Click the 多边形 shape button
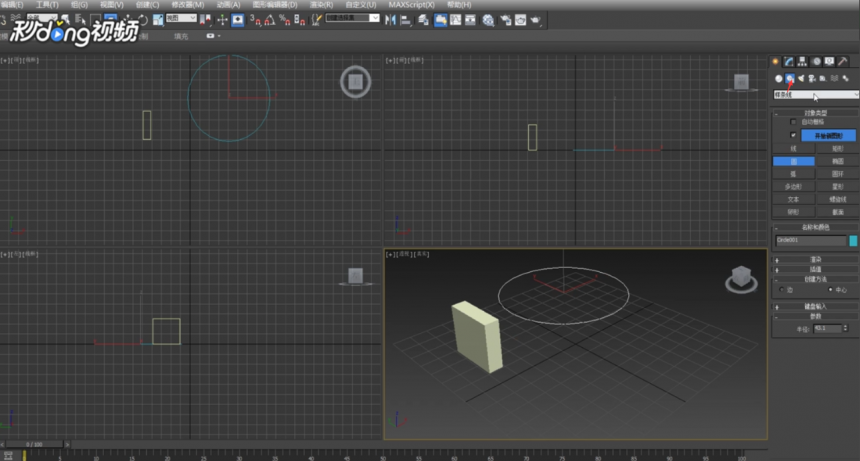This screenshot has width=860, height=461. click(794, 186)
